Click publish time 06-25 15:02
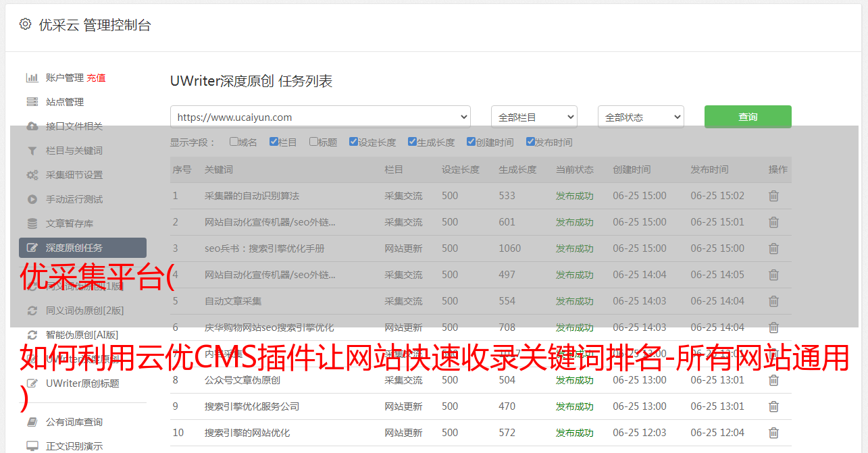Viewport: 868px width, 453px height. pos(717,196)
